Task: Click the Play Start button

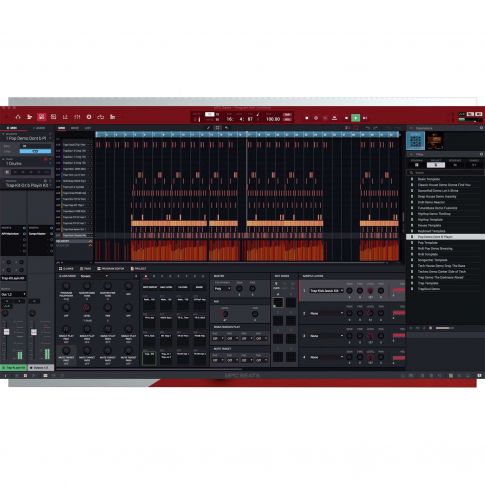Action: coord(365,118)
